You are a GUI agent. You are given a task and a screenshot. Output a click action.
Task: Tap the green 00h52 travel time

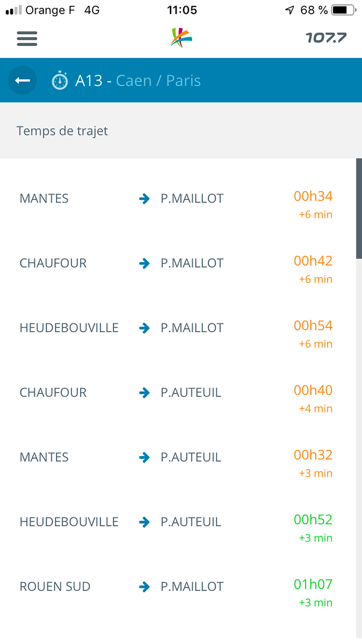(313, 519)
